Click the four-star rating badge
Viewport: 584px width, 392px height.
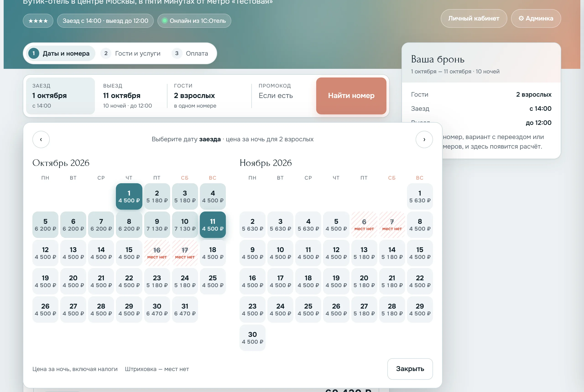click(x=38, y=21)
